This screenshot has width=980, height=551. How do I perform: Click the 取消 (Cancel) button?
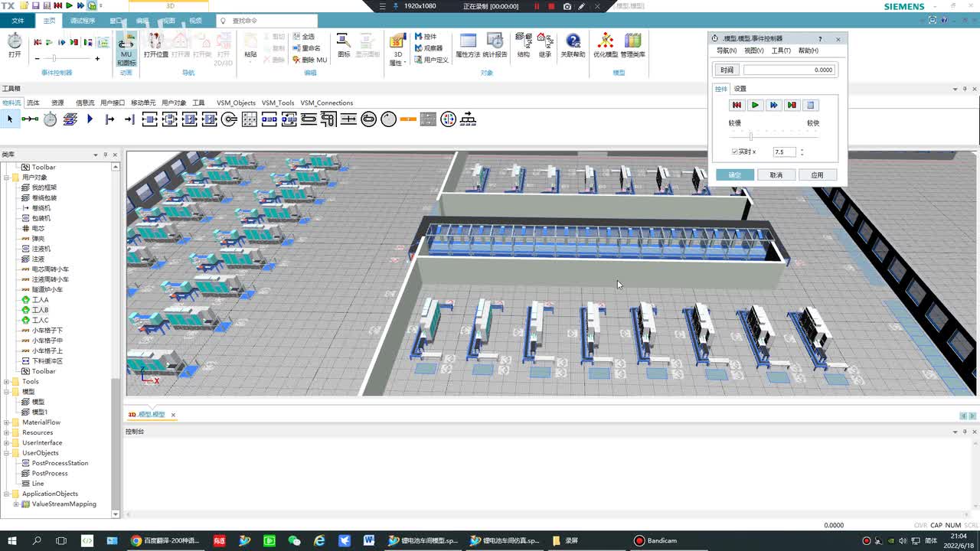point(776,175)
